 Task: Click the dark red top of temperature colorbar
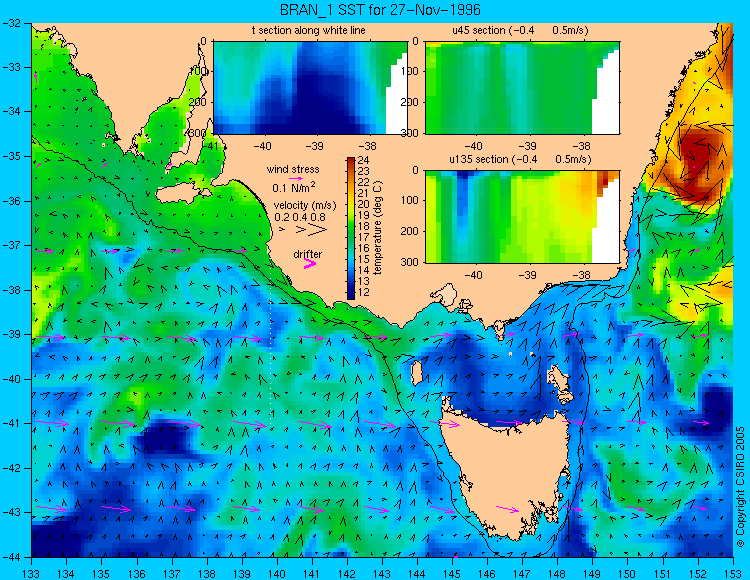(351, 161)
